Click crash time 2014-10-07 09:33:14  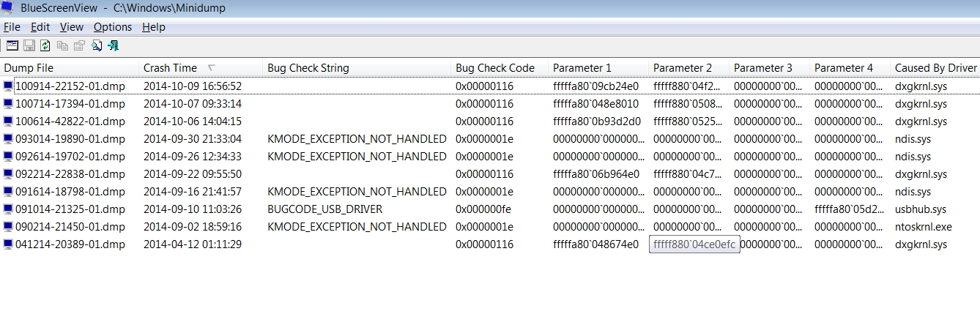coord(193,103)
